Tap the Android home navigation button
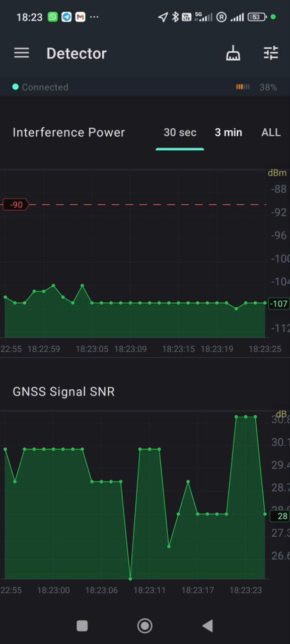 pos(145,626)
